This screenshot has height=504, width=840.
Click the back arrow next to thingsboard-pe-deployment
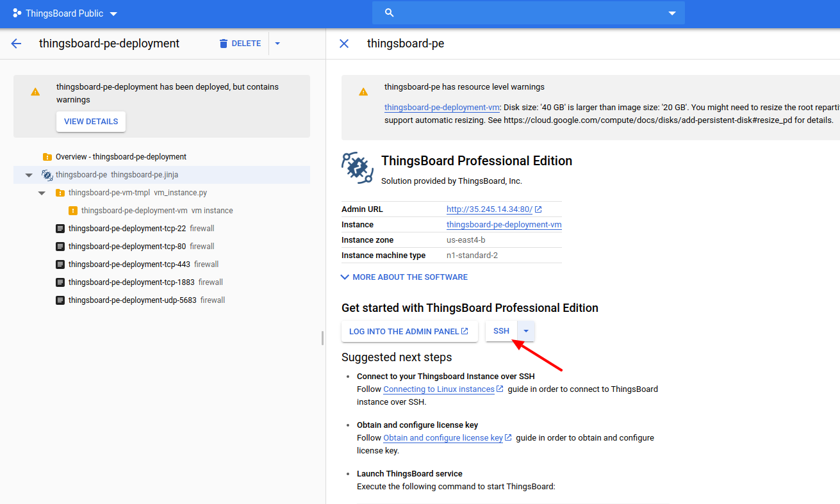[x=16, y=44]
